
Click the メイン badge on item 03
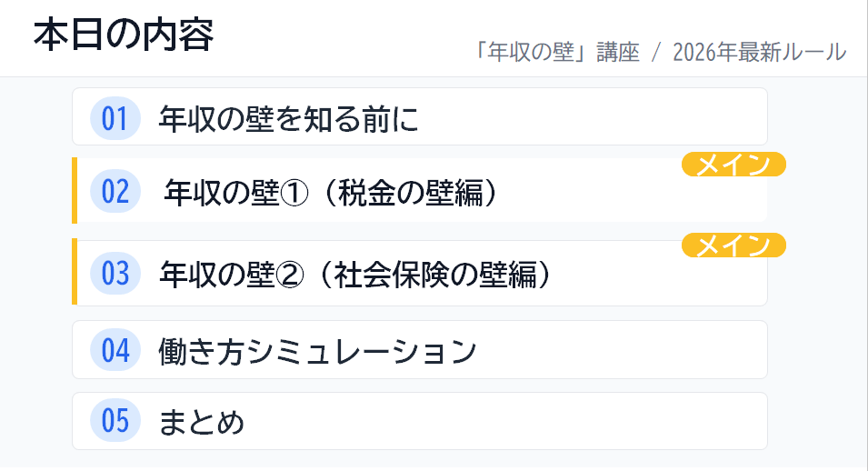pos(733,246)
